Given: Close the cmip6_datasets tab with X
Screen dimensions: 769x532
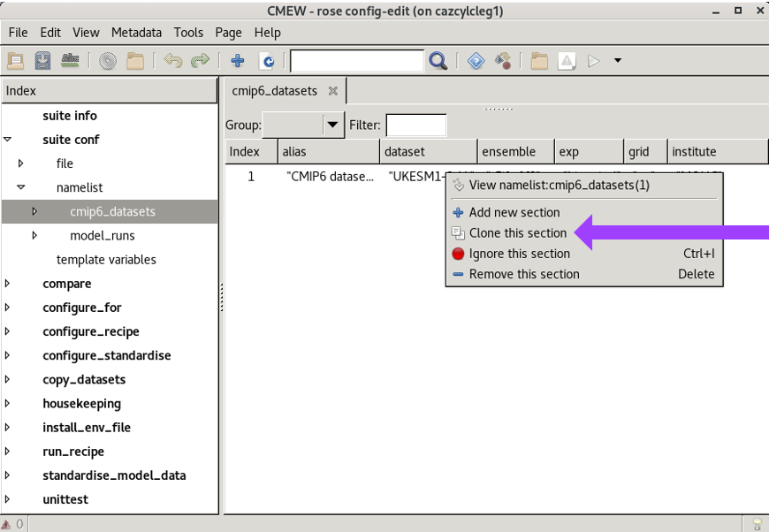Looking at the screenshot, I should 333,91.
